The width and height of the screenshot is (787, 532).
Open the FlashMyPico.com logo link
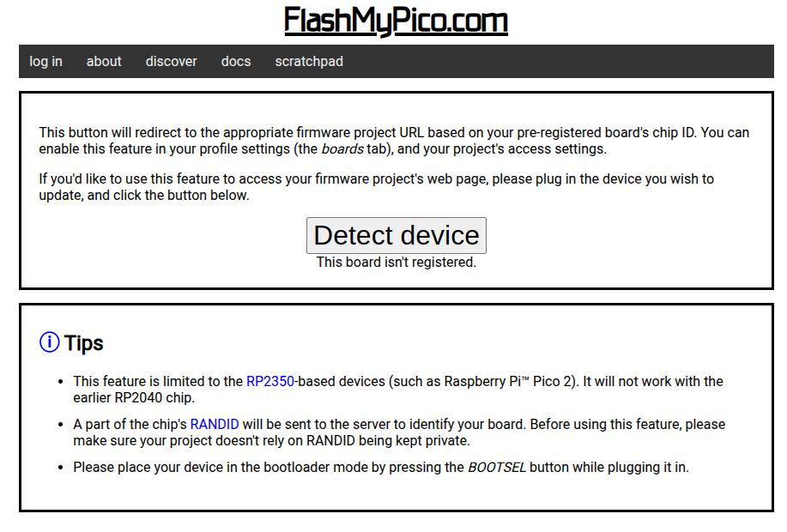point(396,21)
